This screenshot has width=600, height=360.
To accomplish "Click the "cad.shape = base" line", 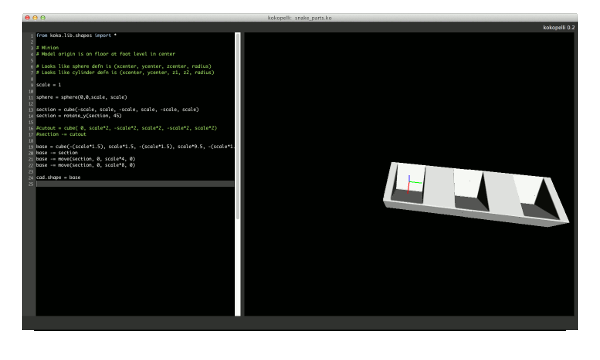I will click(58, 178).
